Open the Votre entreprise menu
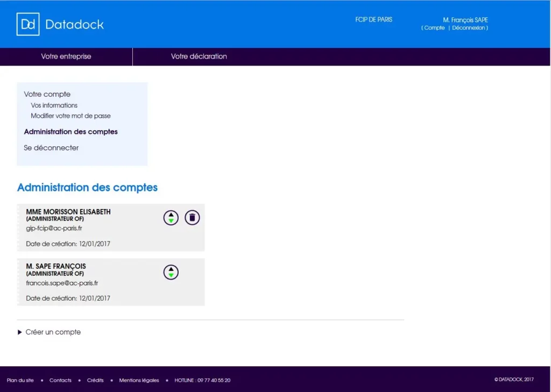The height and width of the screenshot is (392, 551). pyautogui.click(x=66, y=56)
